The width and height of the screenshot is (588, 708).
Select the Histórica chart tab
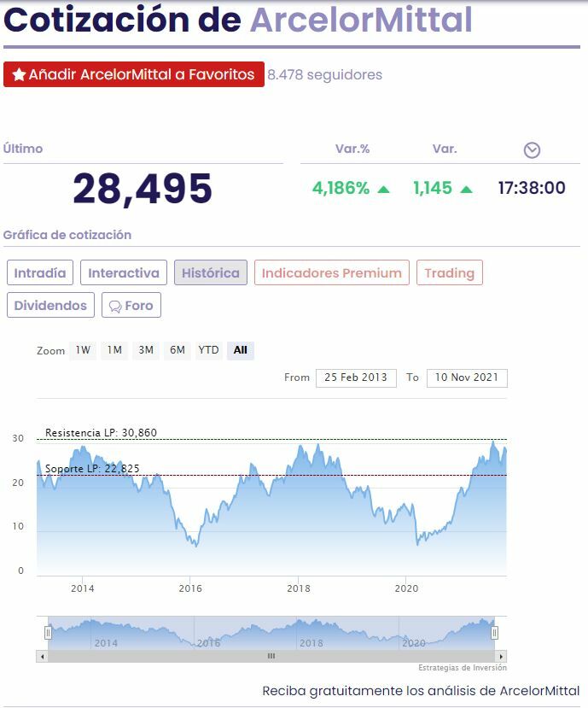tap(211, 272)
